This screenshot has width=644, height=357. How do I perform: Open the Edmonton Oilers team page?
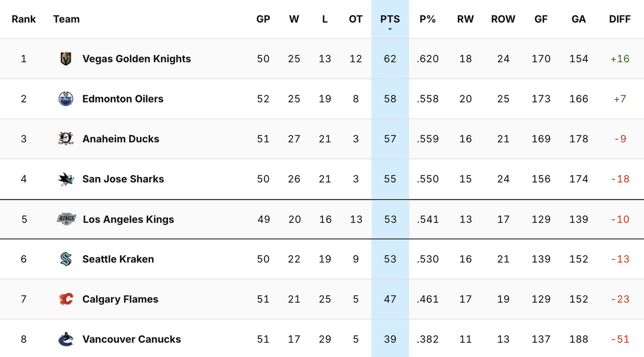[x=123, y=99]
